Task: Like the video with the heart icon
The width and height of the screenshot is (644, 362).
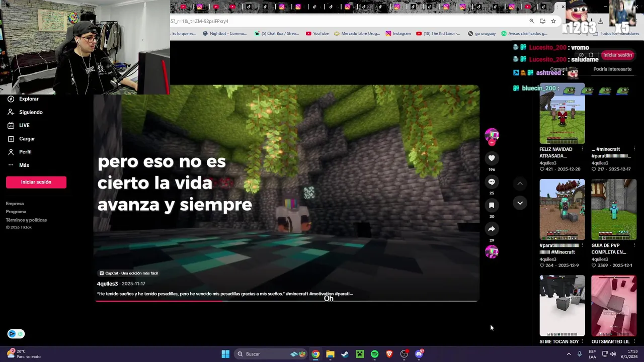Action: pos(492,158)
